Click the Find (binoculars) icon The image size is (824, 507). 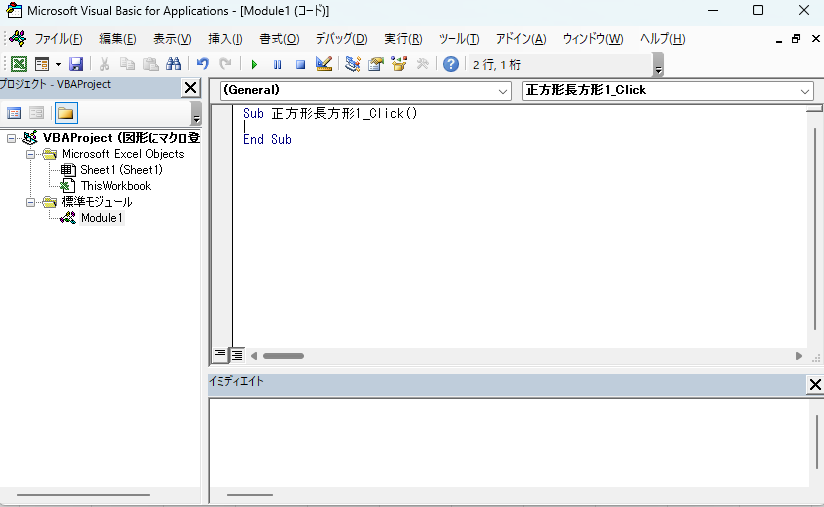click(173, 64)
